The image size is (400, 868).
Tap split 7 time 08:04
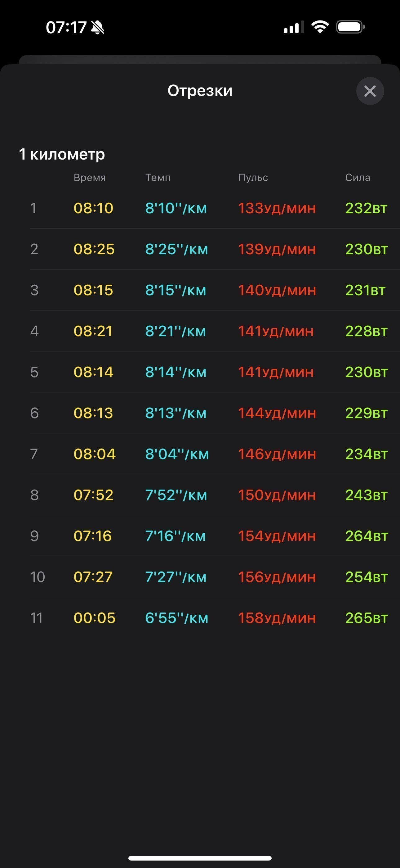point(95,454)
